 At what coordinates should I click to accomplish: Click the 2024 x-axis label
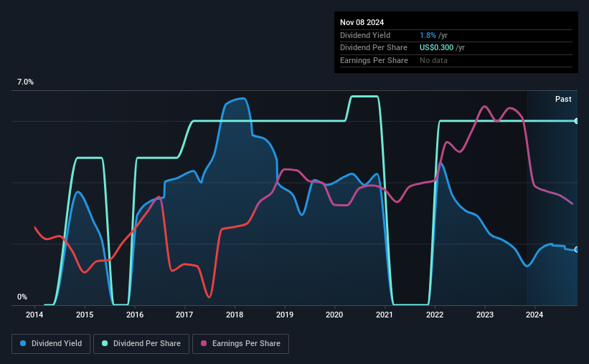534,315
